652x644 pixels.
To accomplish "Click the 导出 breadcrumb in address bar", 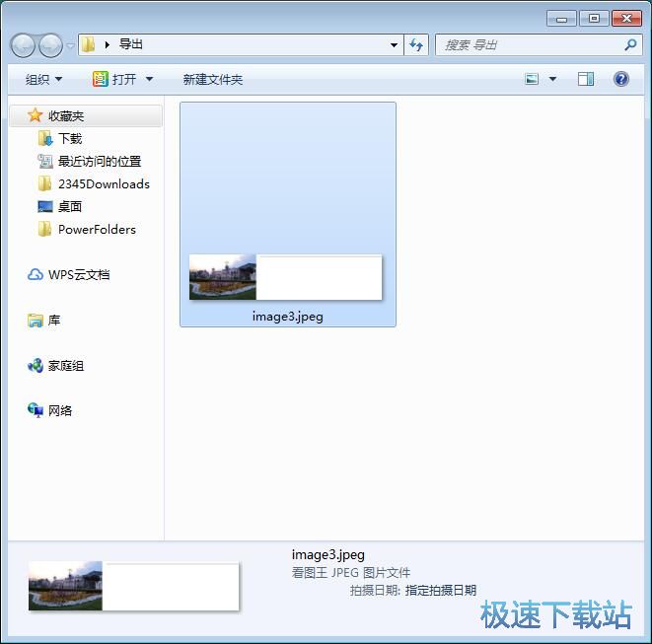I will (130, 44).
